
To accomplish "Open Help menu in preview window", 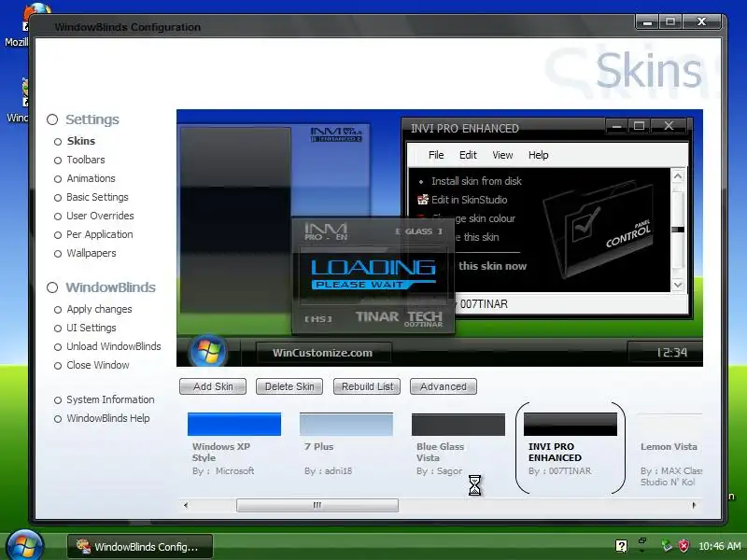I will 539,155.
